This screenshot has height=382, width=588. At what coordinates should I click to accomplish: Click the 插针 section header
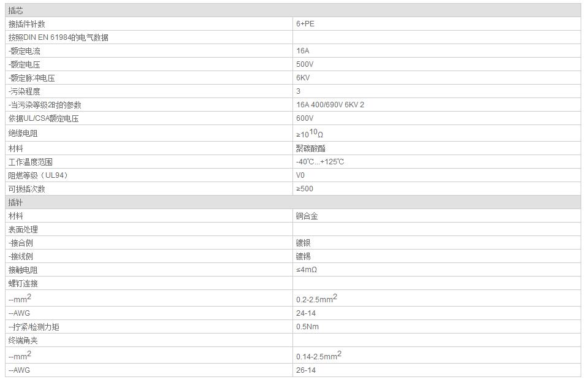[293, 202]
